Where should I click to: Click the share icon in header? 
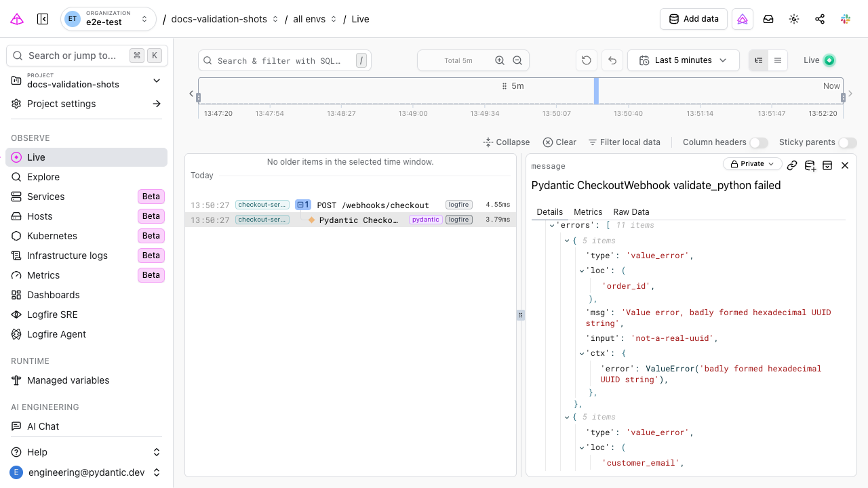tap(820, 19)
